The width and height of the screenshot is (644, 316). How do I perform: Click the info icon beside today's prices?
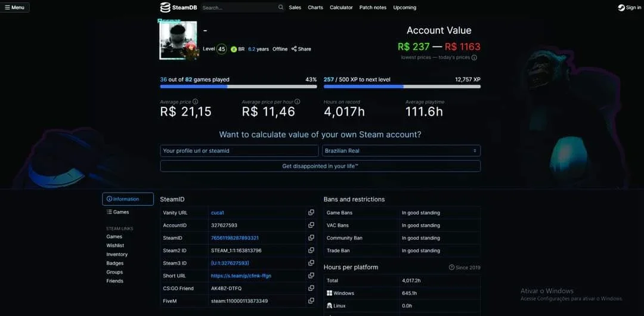(x=474, y=58)
